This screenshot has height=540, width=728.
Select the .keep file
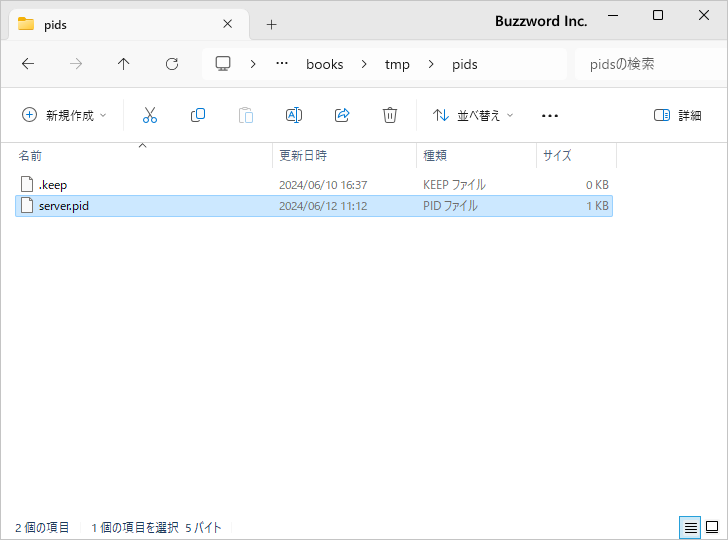tap(314, 185)
